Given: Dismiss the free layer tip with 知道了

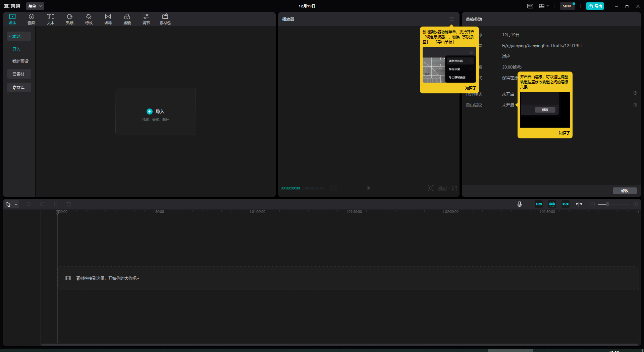Looking at the screenshot, I should (564, 133).
